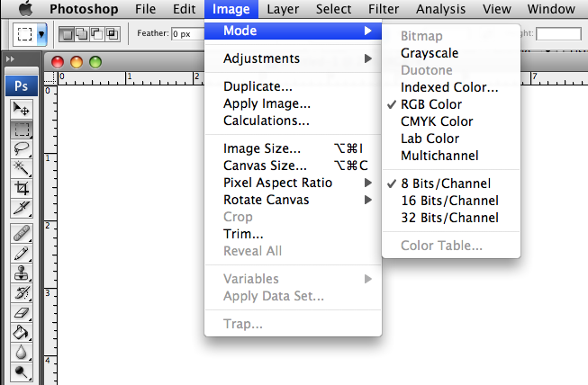Pick the Lasso tool
588x385 pixels.
pyautogui.click(x=22, y=148)
